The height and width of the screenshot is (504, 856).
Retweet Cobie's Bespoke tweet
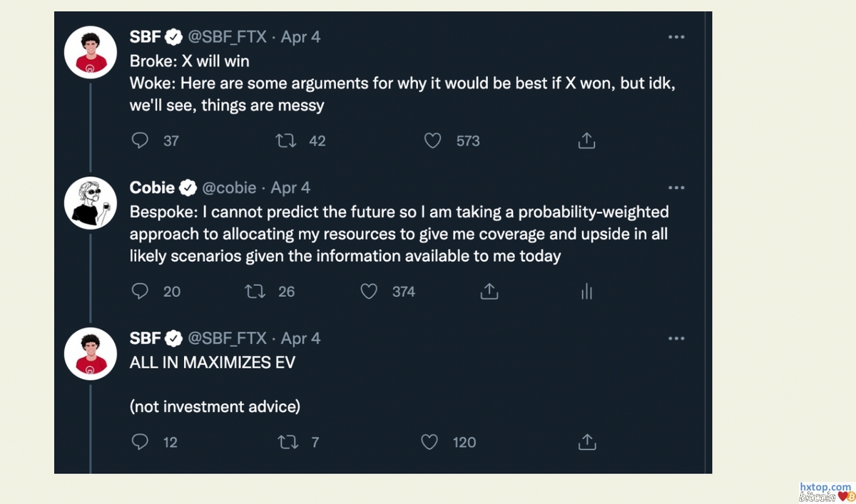[x=255, y=291]
